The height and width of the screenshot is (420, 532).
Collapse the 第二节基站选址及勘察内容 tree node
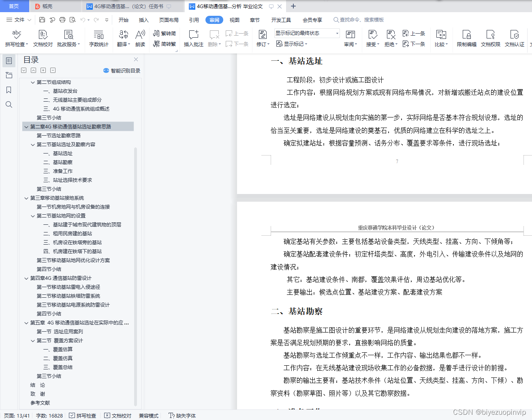[x=33, y=145]
